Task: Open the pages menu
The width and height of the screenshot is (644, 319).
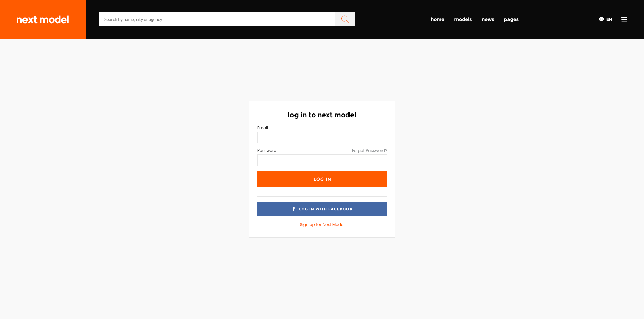Action: point(511,19)
